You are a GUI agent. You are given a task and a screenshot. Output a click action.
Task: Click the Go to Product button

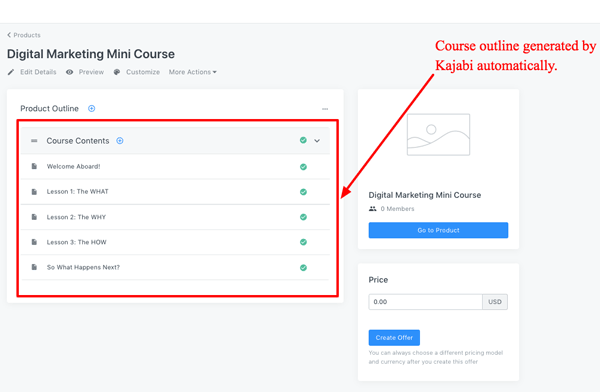pyautogui.click(x=438, y=230)
